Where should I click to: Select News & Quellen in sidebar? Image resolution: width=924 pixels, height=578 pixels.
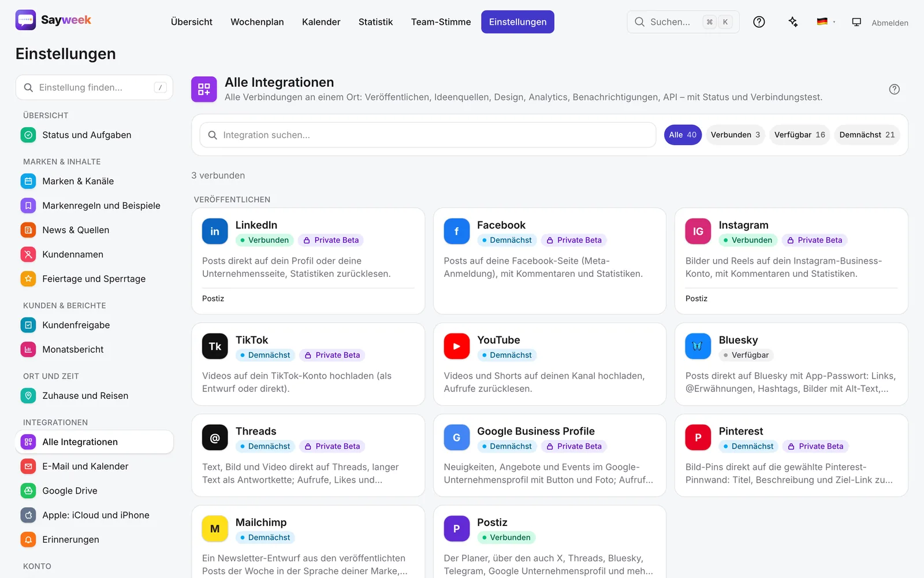94,229
